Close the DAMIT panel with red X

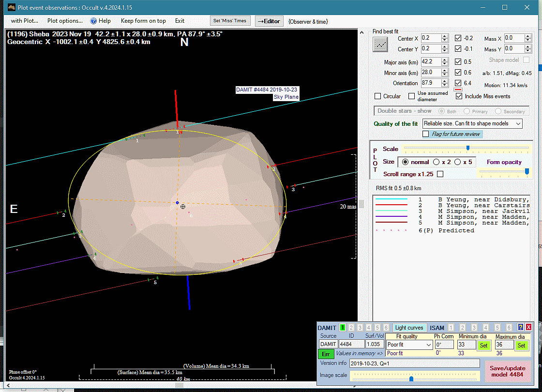[528, 328]
